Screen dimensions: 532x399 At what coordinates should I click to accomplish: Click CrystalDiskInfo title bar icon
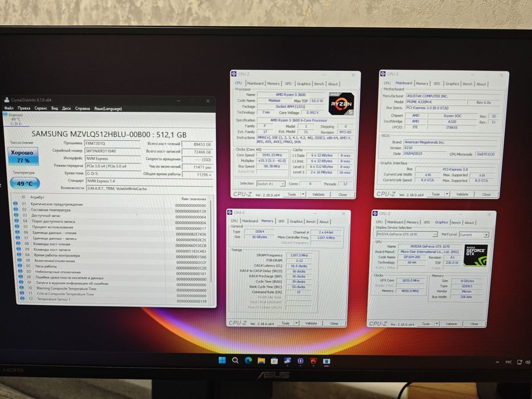[7, 100]
